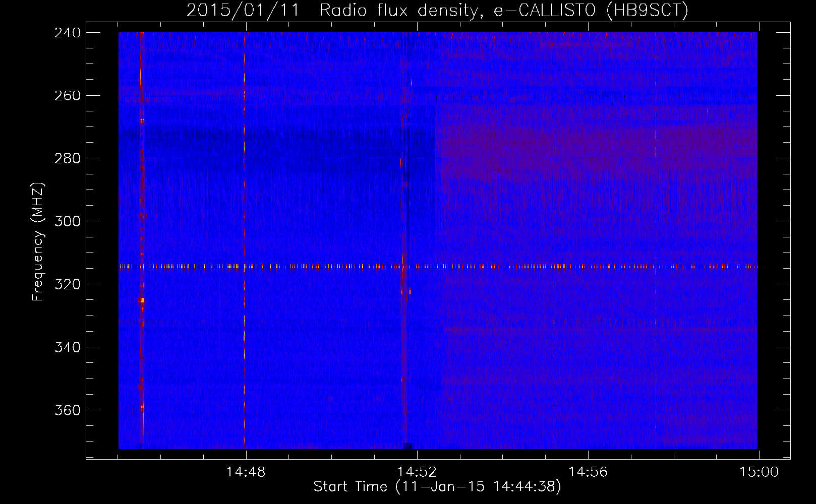Click the 15:00 time tick label

pos(759,472)
